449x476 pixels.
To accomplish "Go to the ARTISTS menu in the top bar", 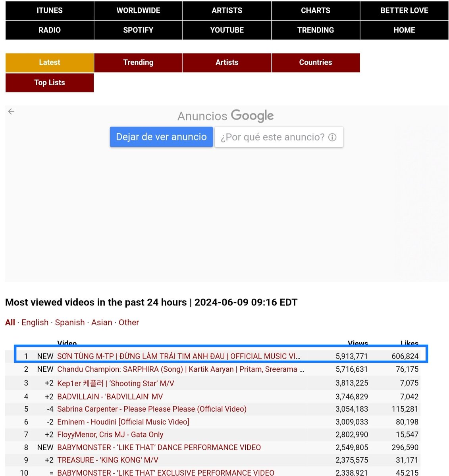I will click(x=227, y=11).
